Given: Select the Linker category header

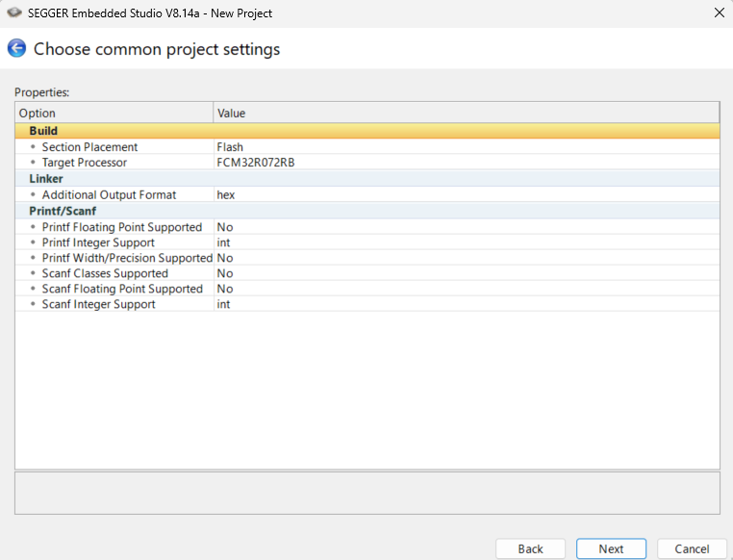Looking at the screenshot, I should [46, 179].
